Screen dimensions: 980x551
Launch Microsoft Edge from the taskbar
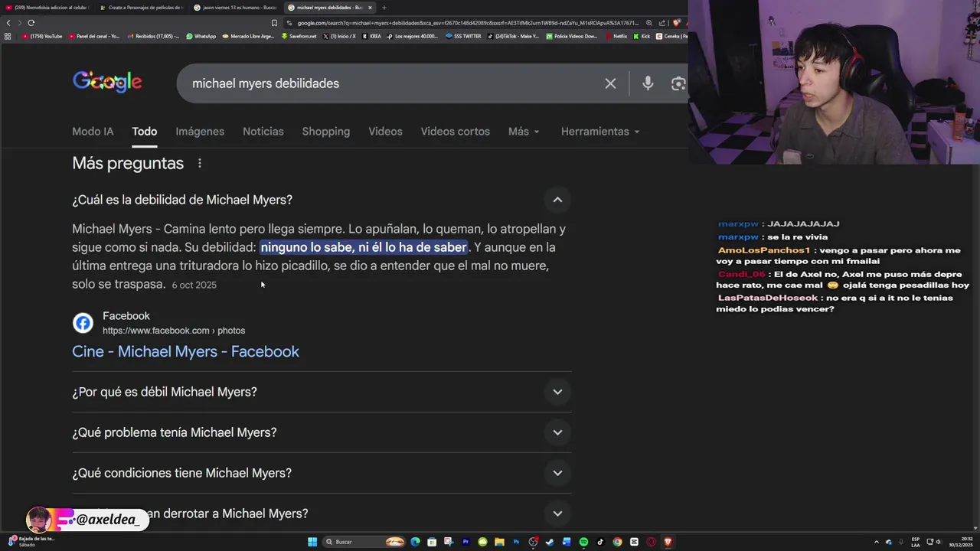coord(416,542)
